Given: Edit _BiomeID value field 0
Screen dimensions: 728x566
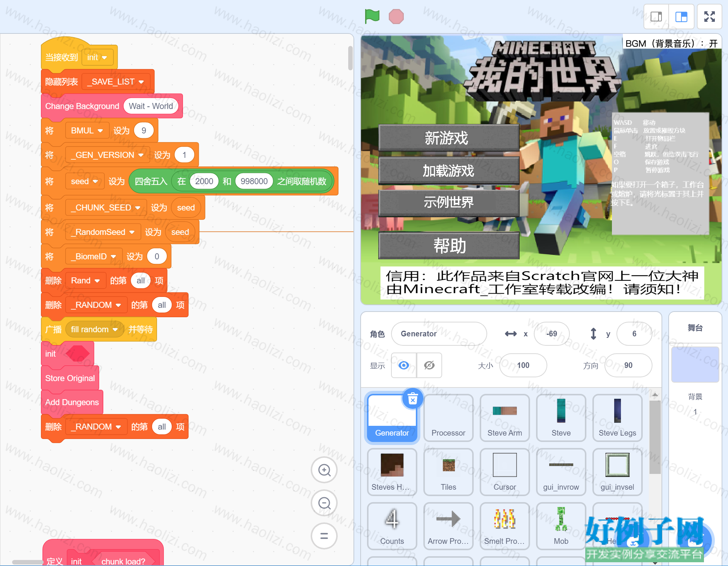Looking at the screenshot, I should (157, 256).
